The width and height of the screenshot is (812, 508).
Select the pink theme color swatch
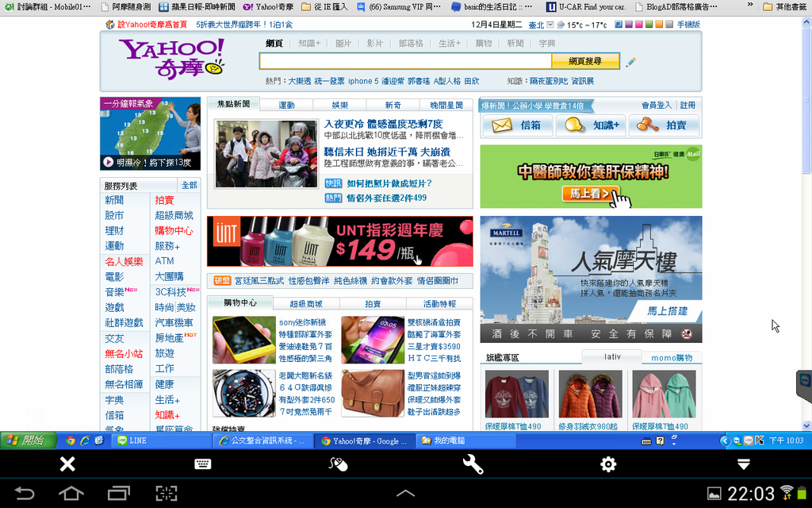click(x=638, y=25)
